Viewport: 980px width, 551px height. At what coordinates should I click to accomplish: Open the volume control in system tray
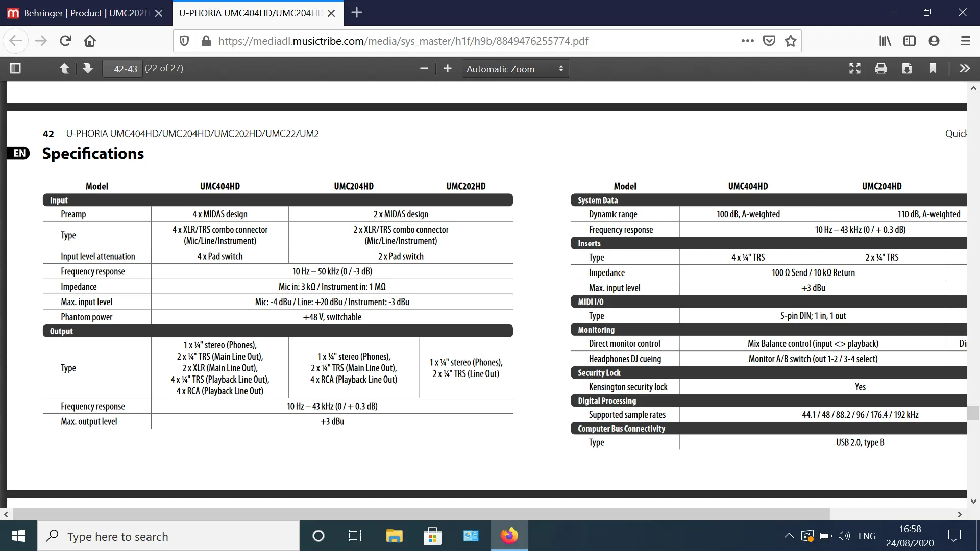click(844, 536)
